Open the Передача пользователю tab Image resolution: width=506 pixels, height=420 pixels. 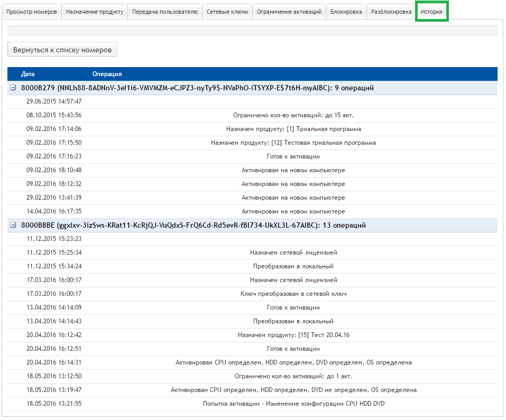coord(165,12)
